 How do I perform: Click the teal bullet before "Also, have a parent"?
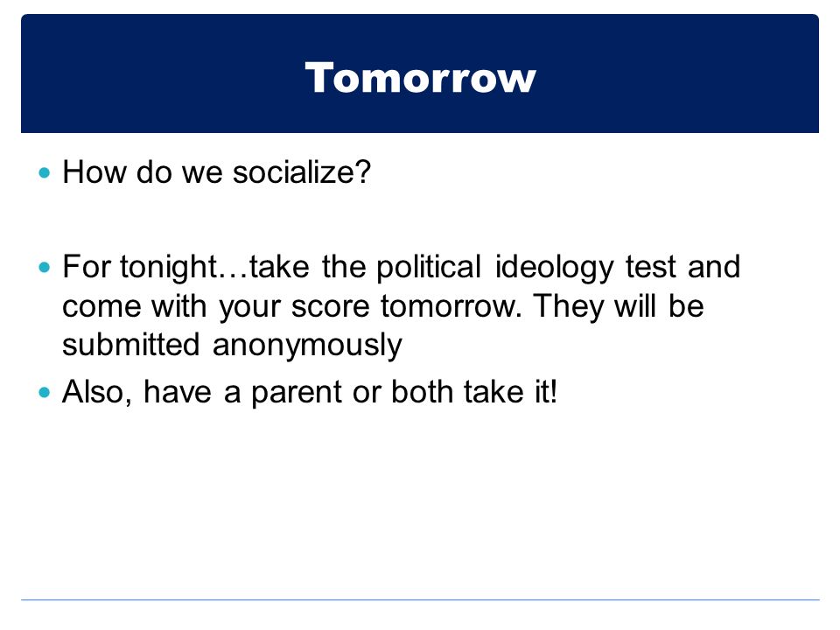click(45, 392)
